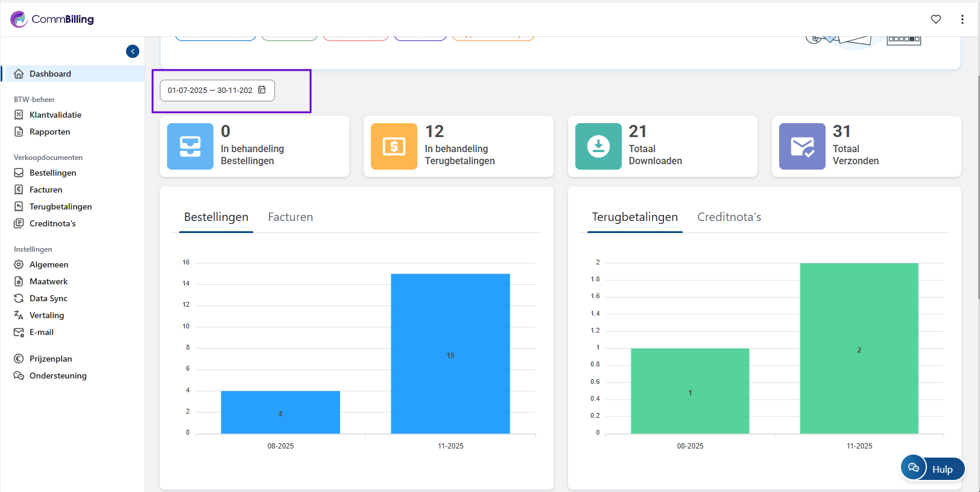Select the Bestellingen chart tab
Image resolution: width=980 pixels, height=492 pixels.
tap(216, 217)
